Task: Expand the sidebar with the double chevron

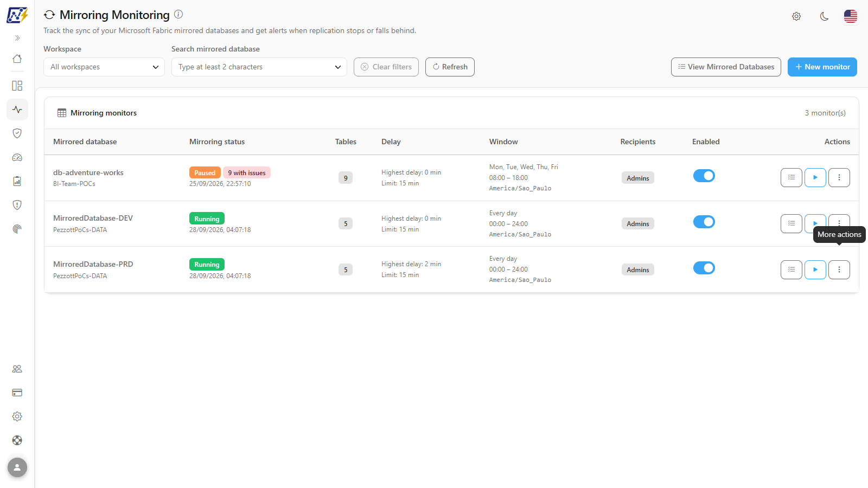Action: pyautogui.click(x=17, y=38)
